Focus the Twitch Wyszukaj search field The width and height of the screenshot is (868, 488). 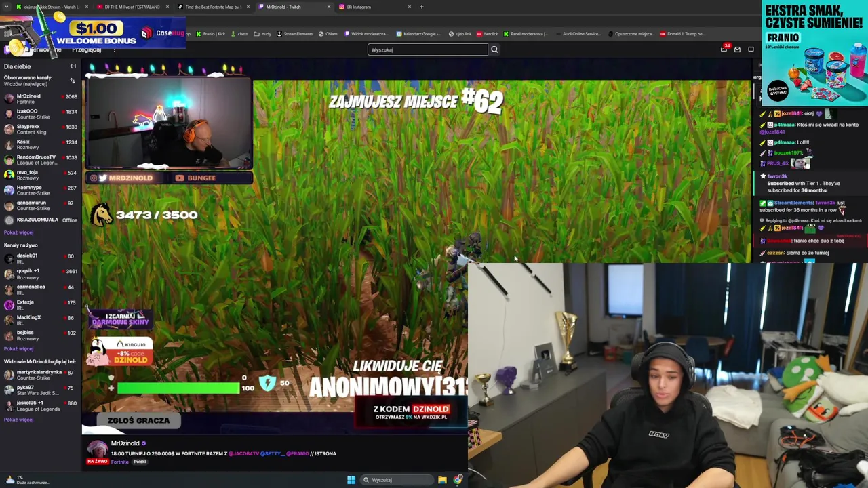(428, 49)
